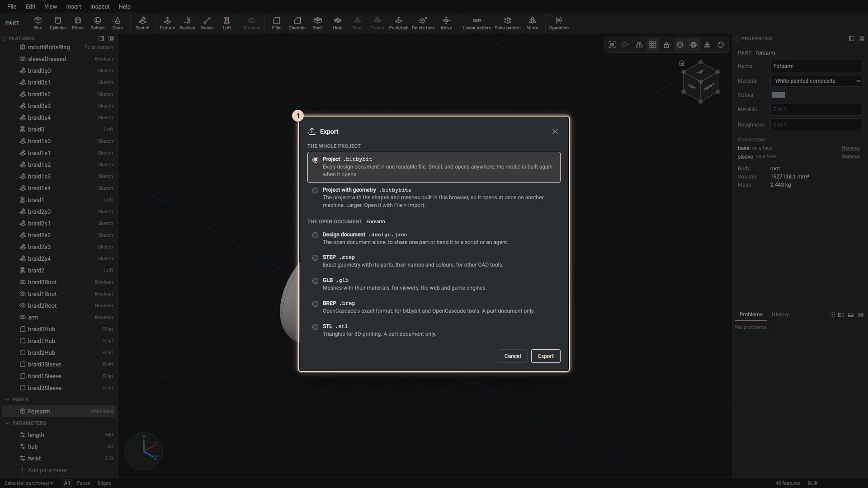Open the Hole tool
The width and height of the screenshot is (868, 488).
[x=338, y=23]
